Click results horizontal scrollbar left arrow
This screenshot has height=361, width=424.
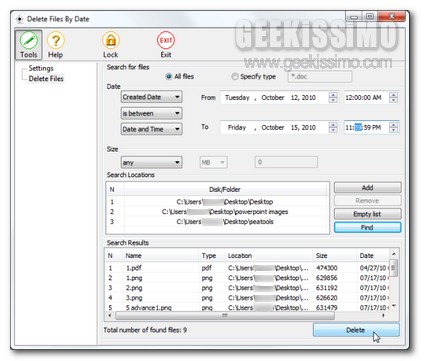pos(110,315)
